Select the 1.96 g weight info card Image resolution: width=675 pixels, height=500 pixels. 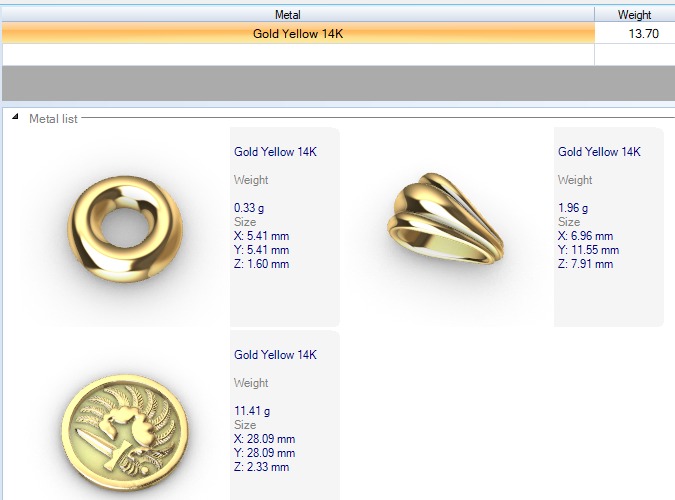pyautogui.click(x=609, y=227)
